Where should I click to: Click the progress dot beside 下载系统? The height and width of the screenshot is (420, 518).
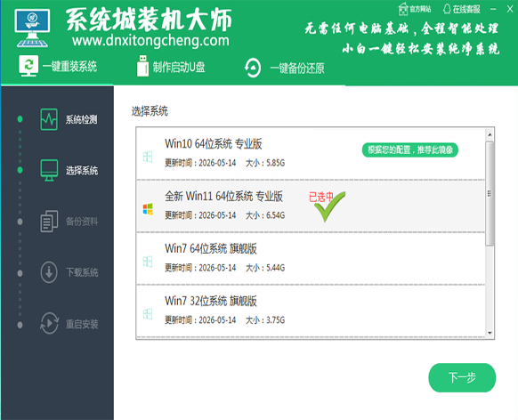[20, 273]
